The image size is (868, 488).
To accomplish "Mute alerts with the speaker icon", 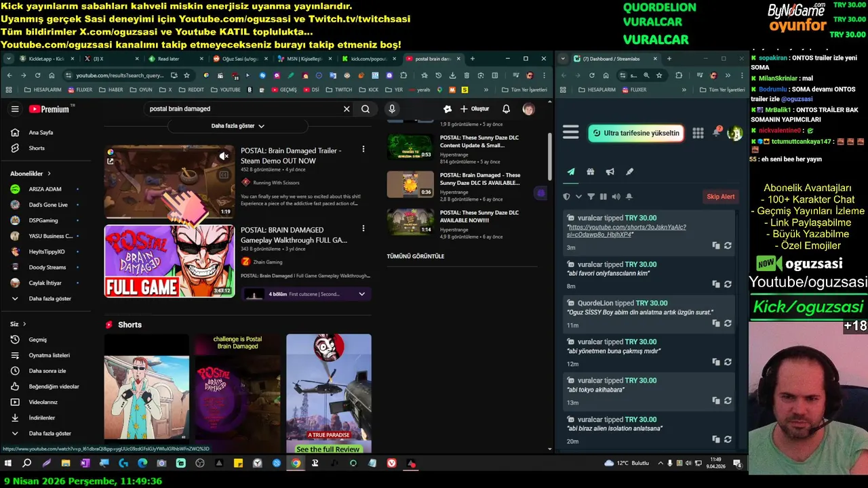I will [616, 197].
